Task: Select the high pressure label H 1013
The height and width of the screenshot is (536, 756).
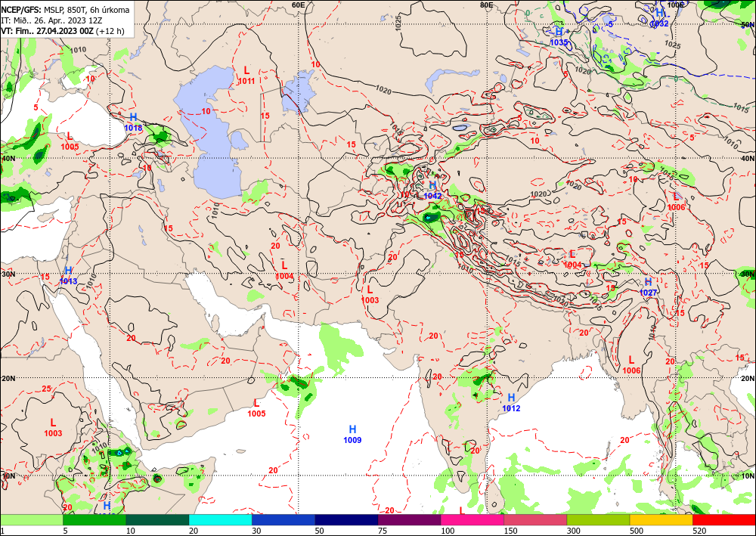Action: point(69,276)
